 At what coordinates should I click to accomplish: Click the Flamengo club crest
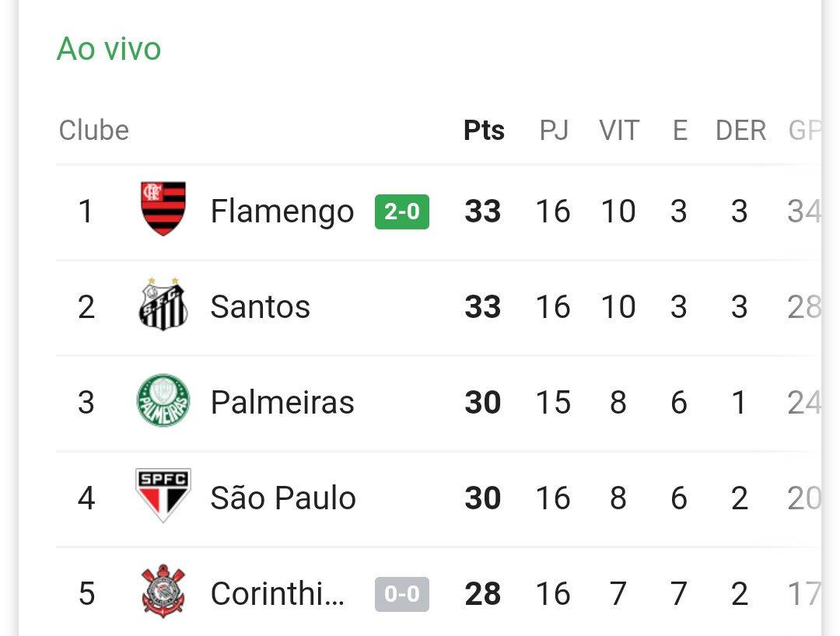click(x=163, y=209)
